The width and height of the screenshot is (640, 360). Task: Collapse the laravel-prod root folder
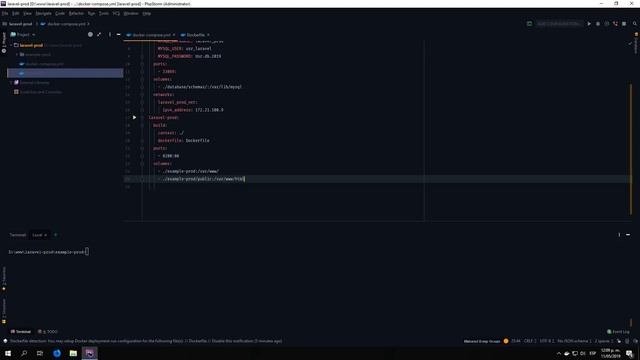11,45
